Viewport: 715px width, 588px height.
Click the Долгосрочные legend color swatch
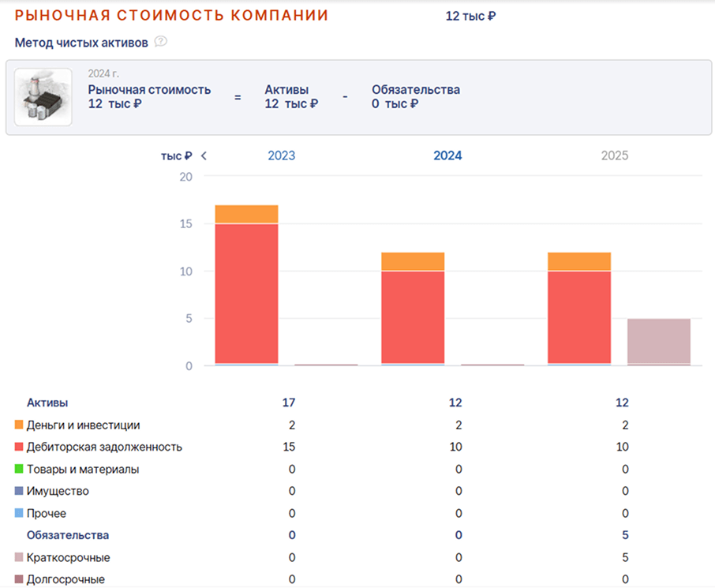[19, 579]
